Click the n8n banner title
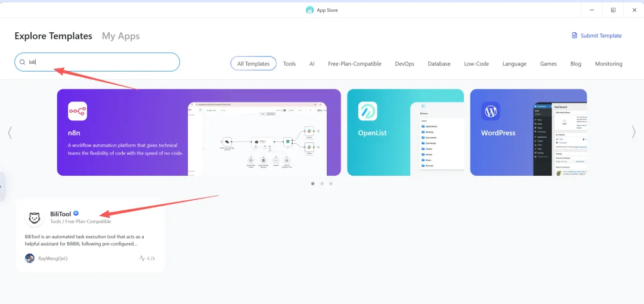 (74, 133)
